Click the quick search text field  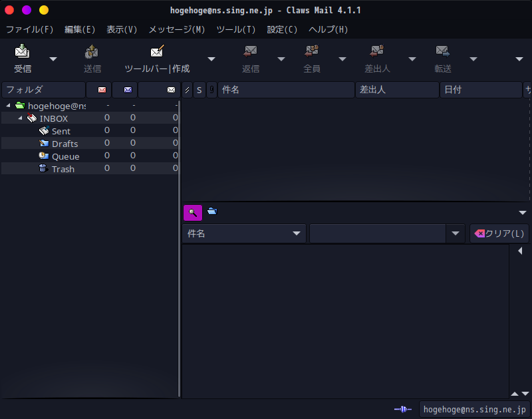pyautogui.click(x=378, y=233)
